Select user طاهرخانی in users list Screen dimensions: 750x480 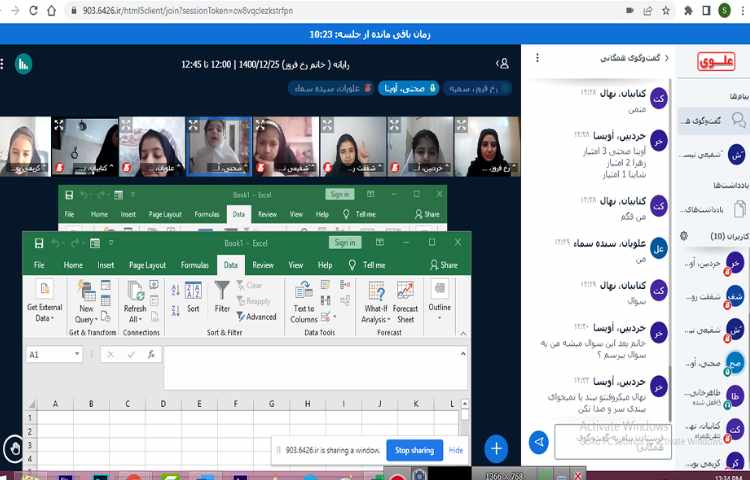click(713, 397)
